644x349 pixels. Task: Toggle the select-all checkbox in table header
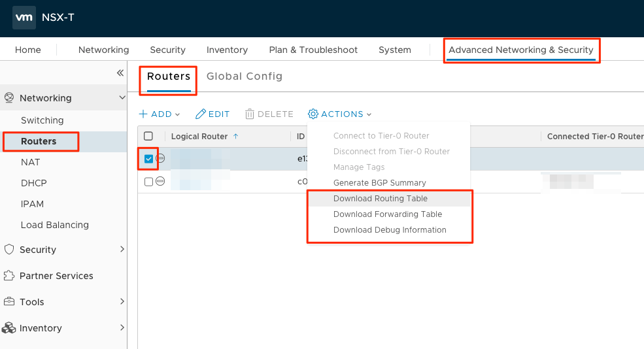pos(148,136)
